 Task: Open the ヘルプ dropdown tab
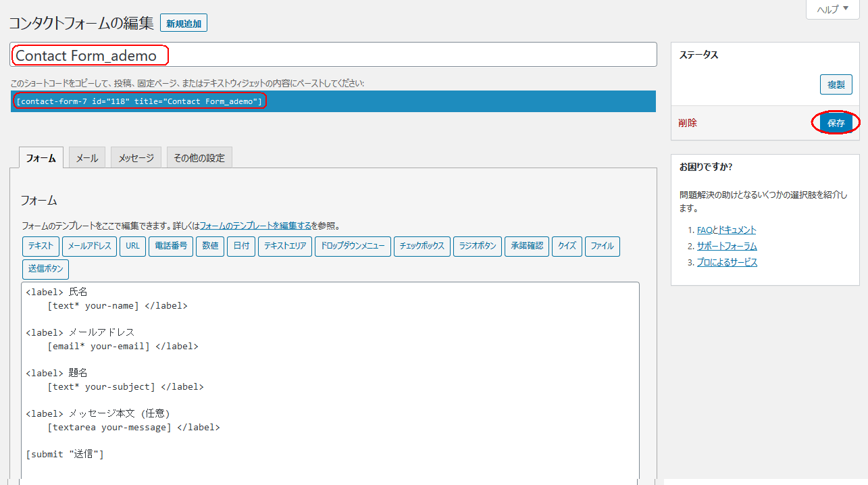pos(833,9)
